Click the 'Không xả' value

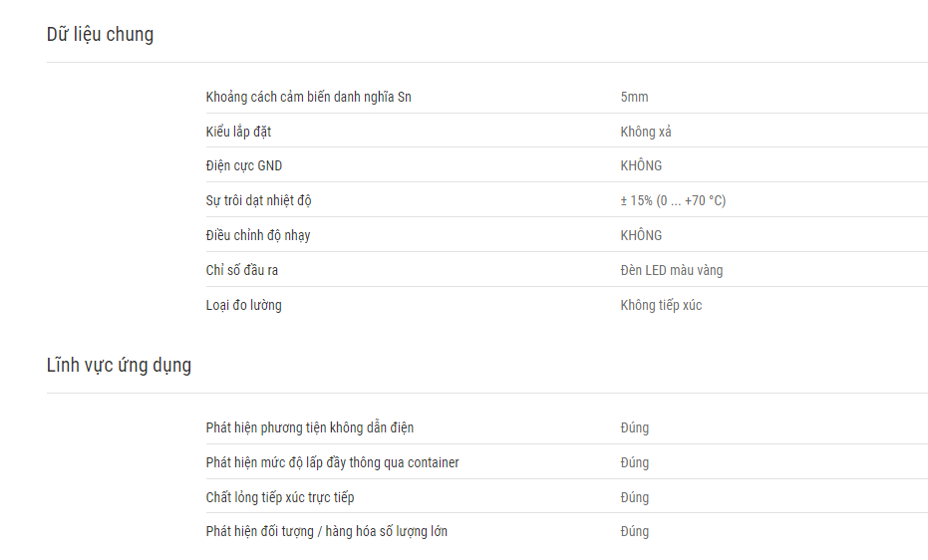[646, 132]
